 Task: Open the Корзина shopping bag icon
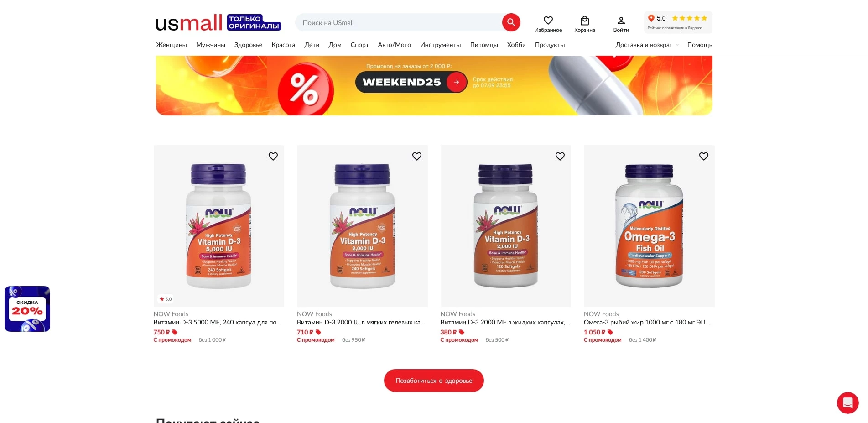point(585,21)
